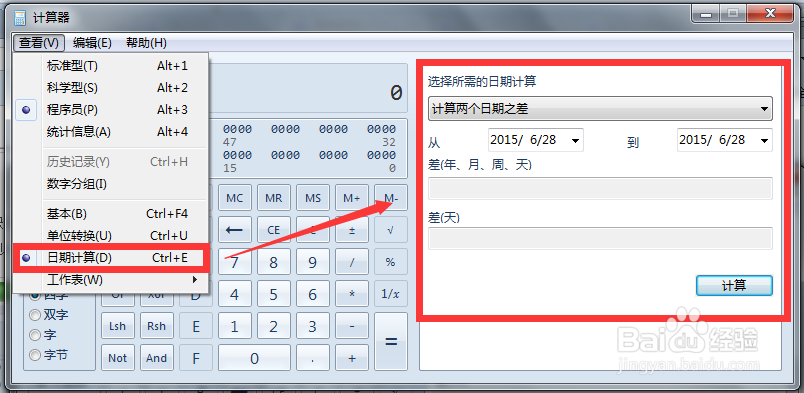Screen dimensions: 804x393
Task: Click the digit 7 key
Action: coord(234,262)
